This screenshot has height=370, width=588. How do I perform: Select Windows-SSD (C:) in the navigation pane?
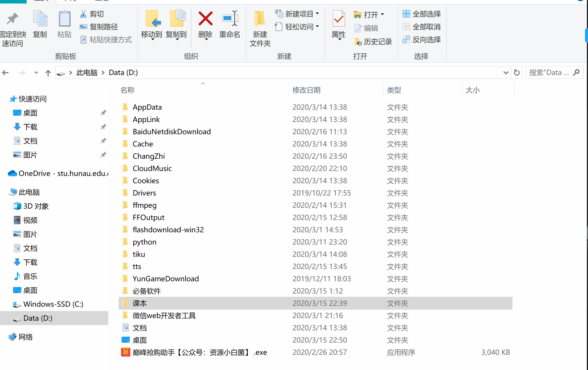[x=53, y=304]
